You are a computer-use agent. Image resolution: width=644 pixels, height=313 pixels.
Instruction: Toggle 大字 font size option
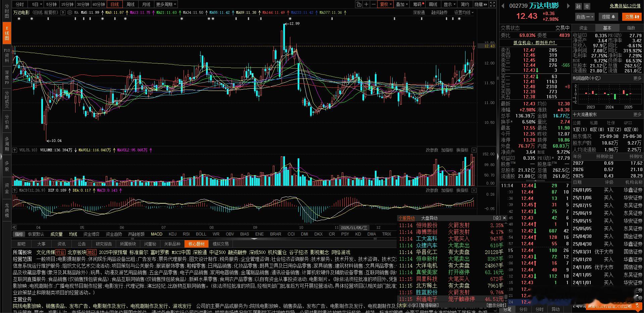coord(402,306)
